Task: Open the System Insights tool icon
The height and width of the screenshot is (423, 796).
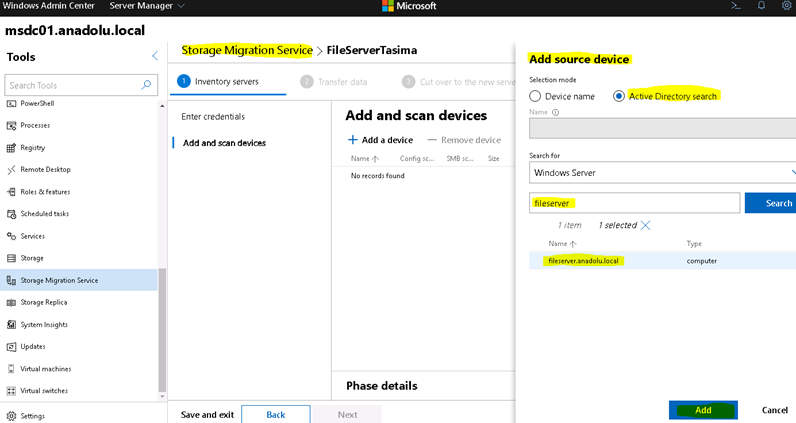Action: pyautogui.click(x=11, y=324)
